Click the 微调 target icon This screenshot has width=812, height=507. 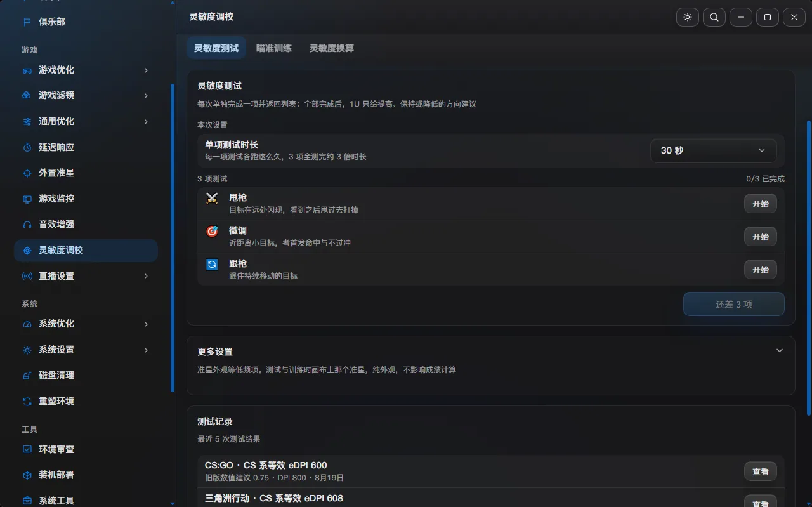[212, 231]
